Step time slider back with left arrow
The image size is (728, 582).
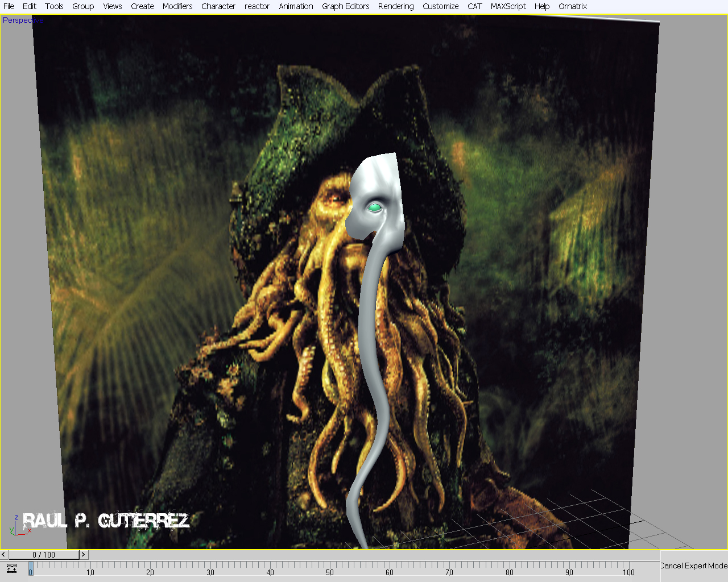[x=4, y=555]
